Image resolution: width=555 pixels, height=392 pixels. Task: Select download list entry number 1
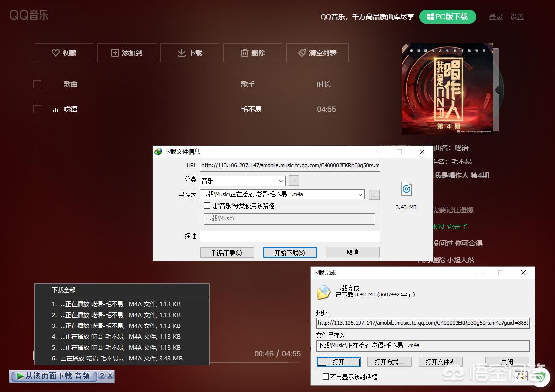coord(122,304)
